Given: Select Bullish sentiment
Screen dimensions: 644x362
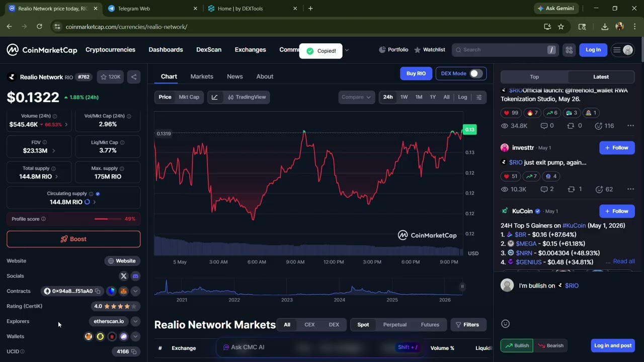Looking at the screenshot, I should tap(517, 345).
